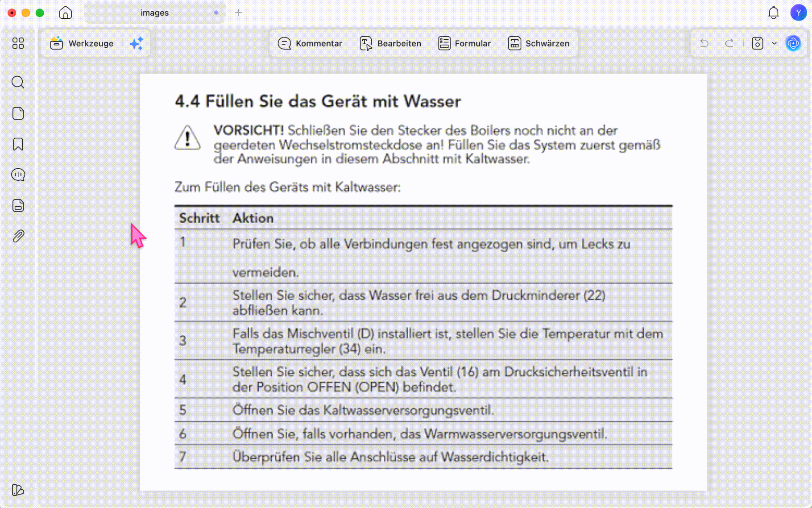This screenshot has width=812, height=508.
Task: Select Schwärzen redact mode
Action: point(539,43)
